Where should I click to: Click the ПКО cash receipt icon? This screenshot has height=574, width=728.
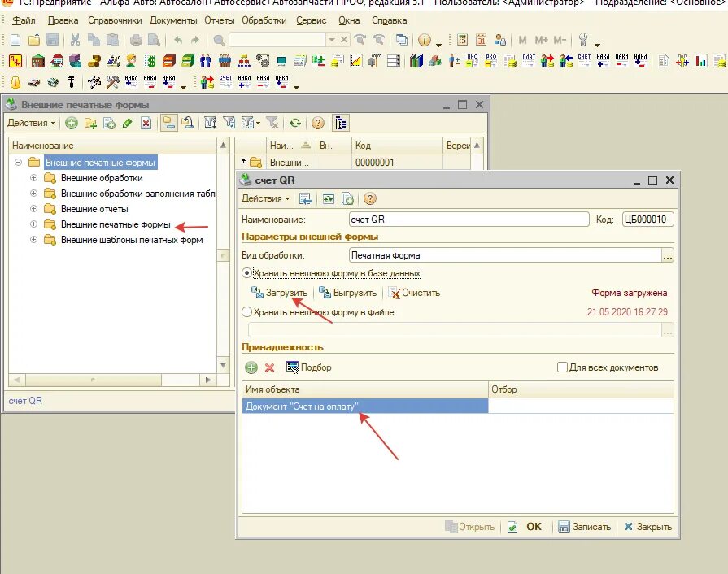pyautogui.click(x=472, y=61)
